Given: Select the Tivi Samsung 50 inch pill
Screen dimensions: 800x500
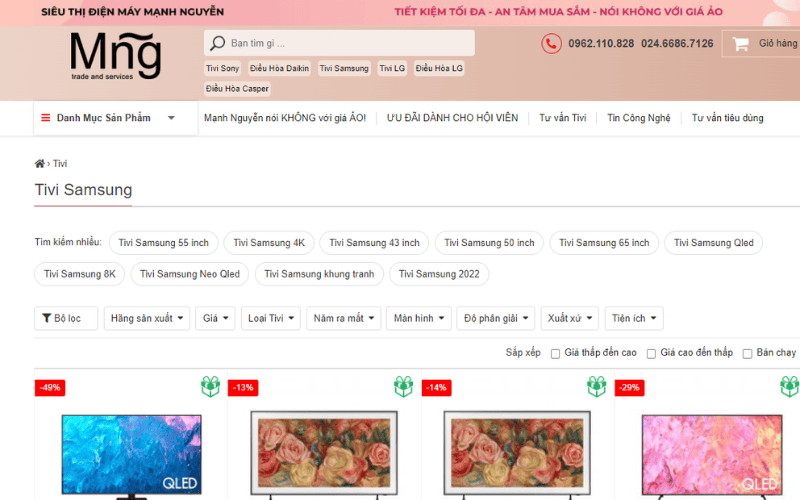Looking at the screenshot, I should tap(489, 243).
